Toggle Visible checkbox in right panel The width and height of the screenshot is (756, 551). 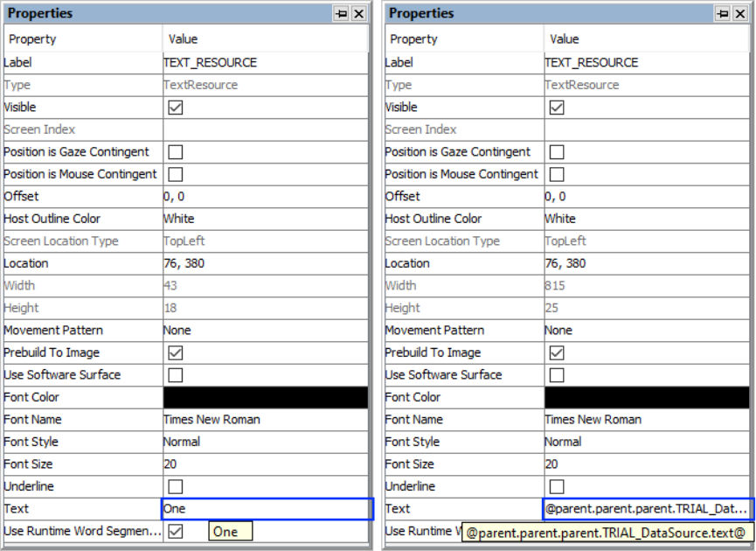557,107
